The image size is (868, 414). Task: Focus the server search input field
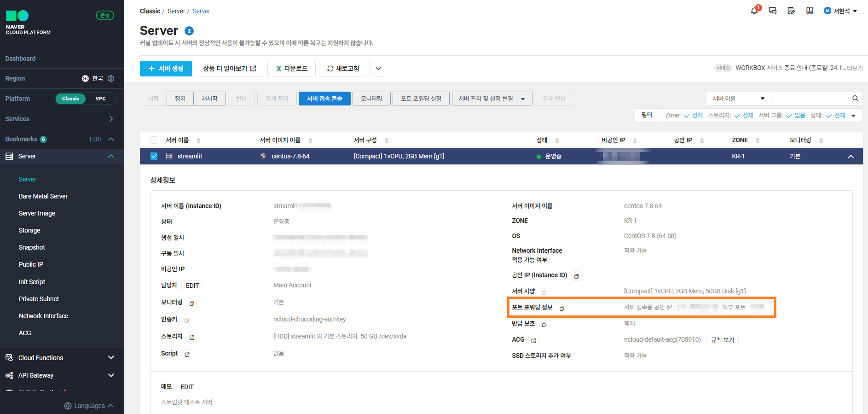click(810, 99)
